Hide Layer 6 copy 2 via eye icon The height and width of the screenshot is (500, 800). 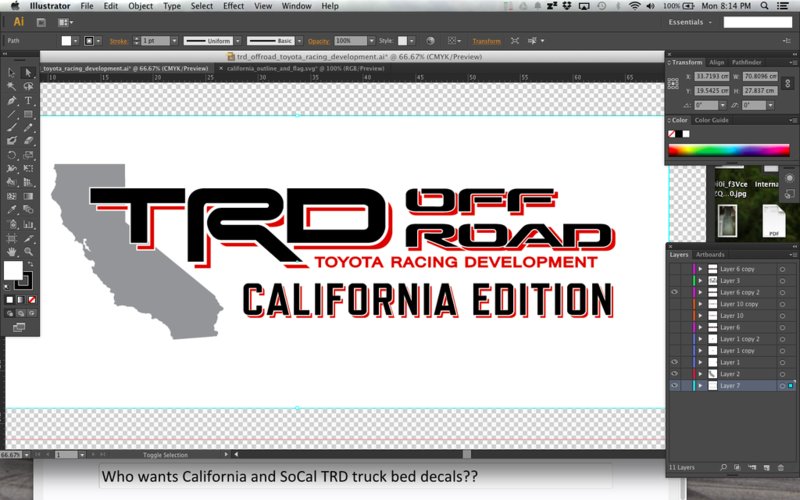click(x=674, y=292)
